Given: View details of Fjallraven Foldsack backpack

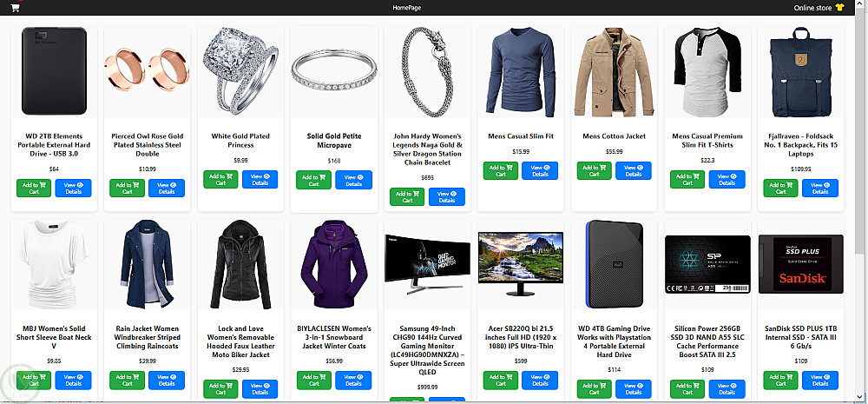Looking at the screenshot, I should [820, 188].
